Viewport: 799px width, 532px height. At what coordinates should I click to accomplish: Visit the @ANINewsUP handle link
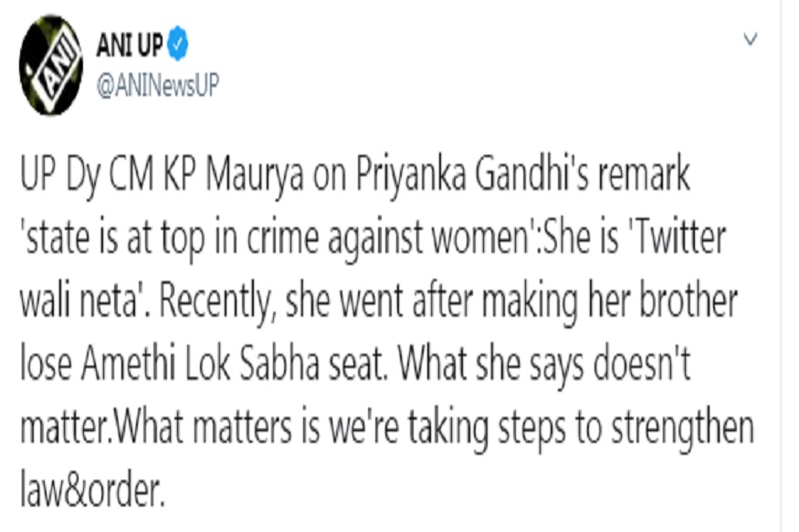157,85
